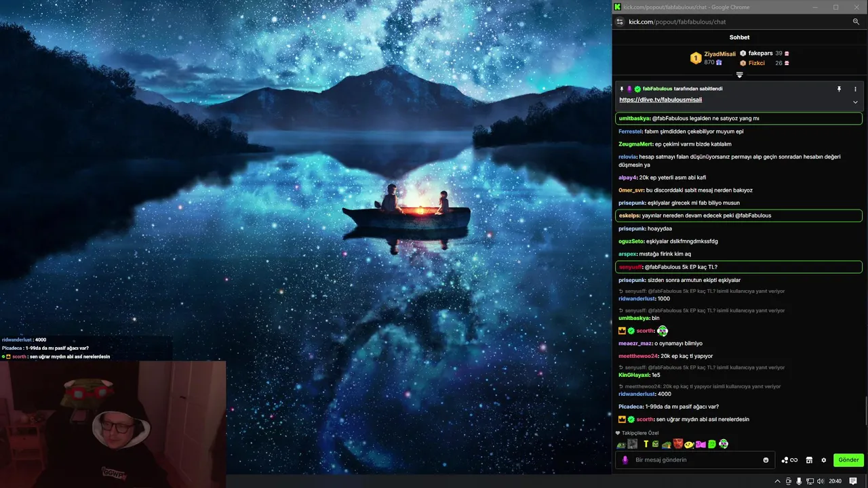This screenshot has height=488, width=868.
Task: Select the yellow T emote
Action: (646, 444)
